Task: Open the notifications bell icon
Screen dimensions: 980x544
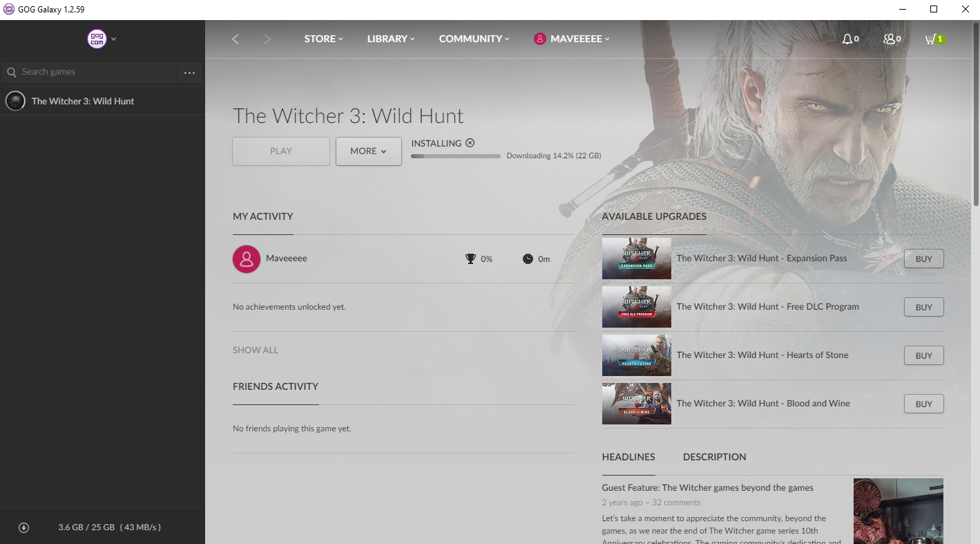Action: click(847, 39)
